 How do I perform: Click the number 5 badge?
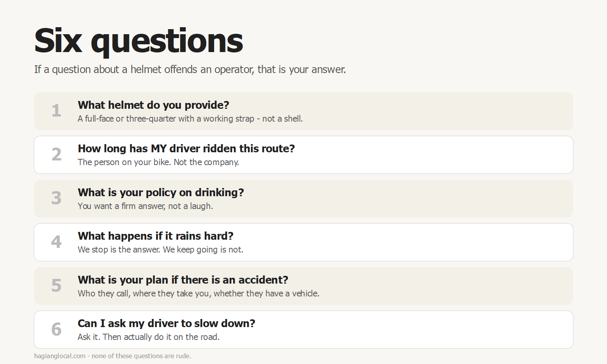(56, 286)
